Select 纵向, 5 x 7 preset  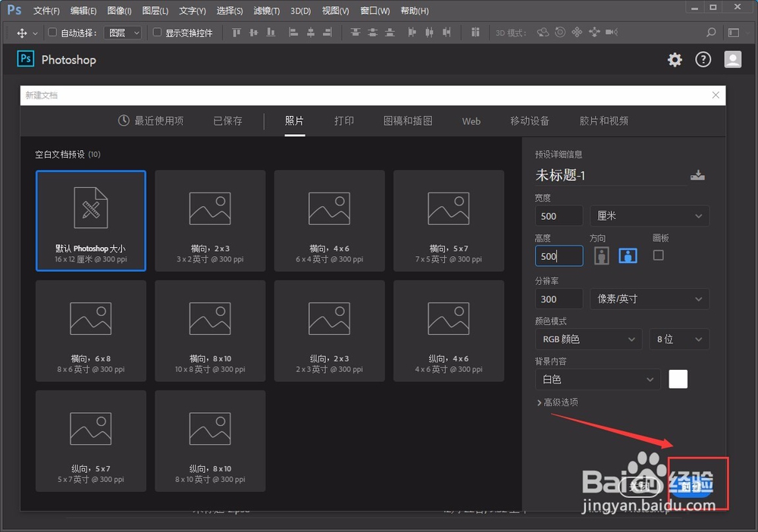(91, 441)
